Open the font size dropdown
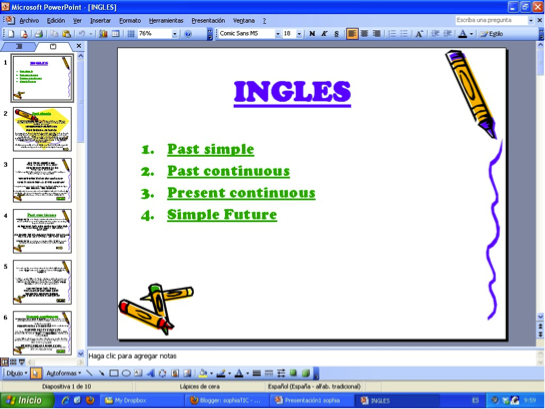545x409 pixels. click(x=299, y=34)
